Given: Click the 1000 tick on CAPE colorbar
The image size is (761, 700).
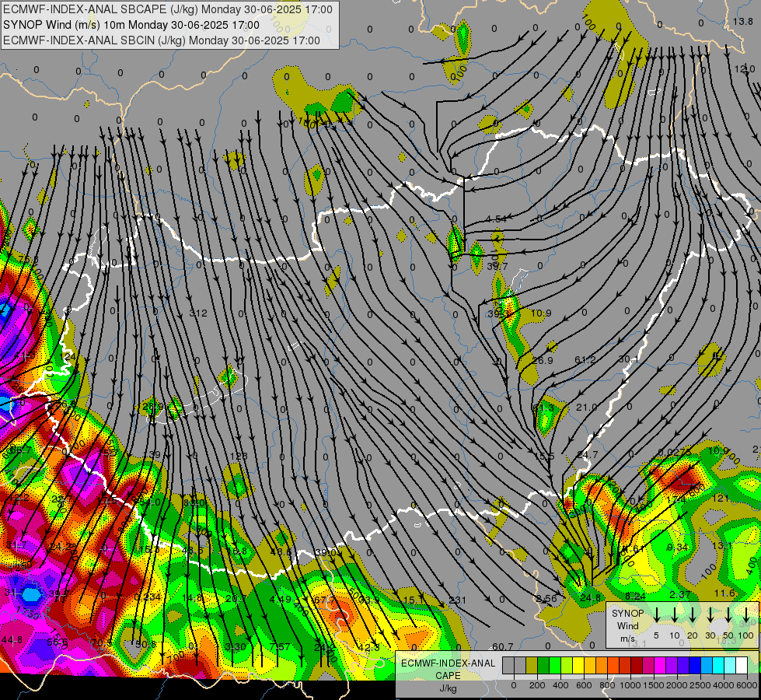Looking at the screenshot, I should point(630,685).
